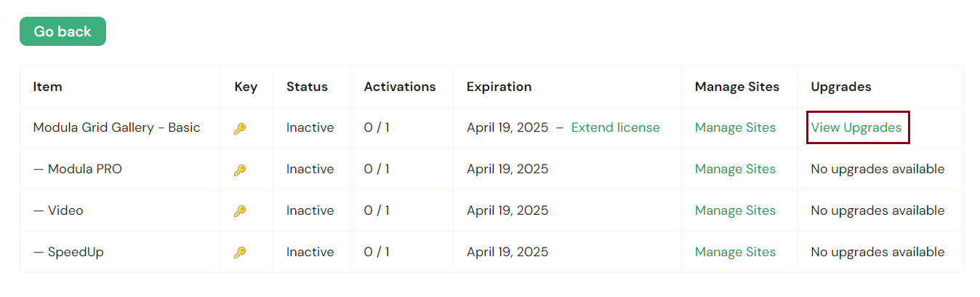The image size is (980, 297).
Task: Select Manage Sites in the Video row
Action: pyautogui.click(x=735, y=210)
